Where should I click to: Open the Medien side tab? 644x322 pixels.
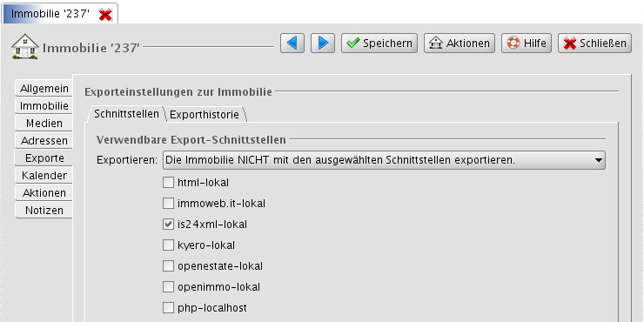(x=44, y=124)
